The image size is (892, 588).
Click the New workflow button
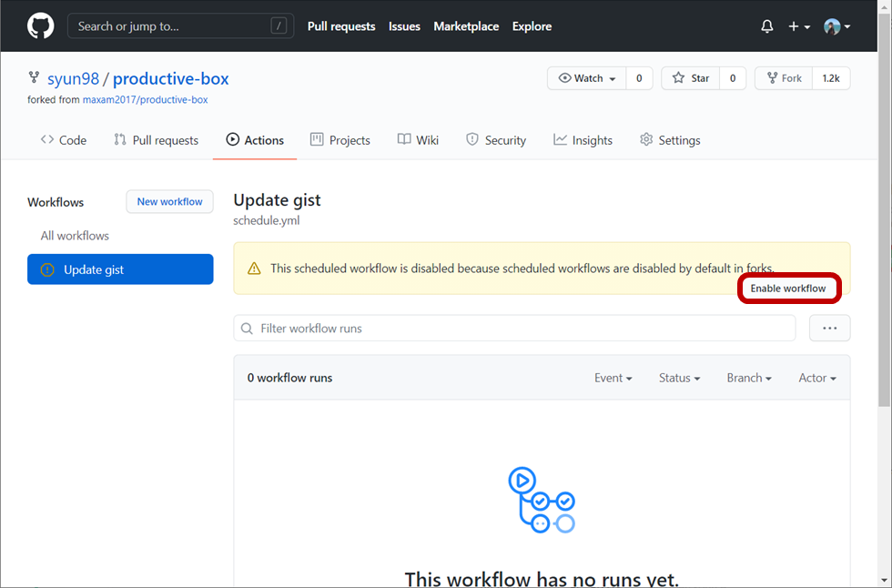pos(169,201)
